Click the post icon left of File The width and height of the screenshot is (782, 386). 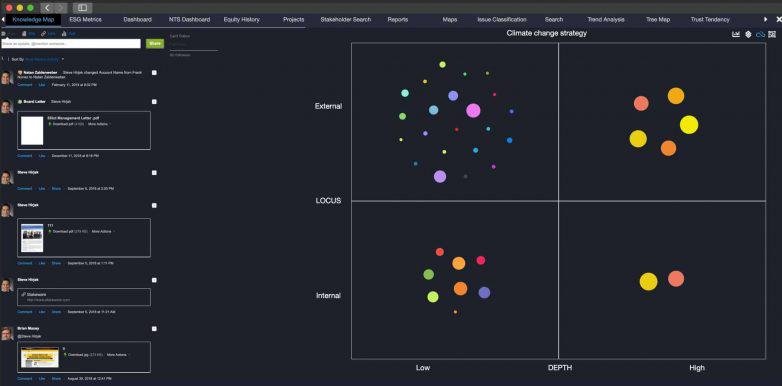[x=4, y=33]
